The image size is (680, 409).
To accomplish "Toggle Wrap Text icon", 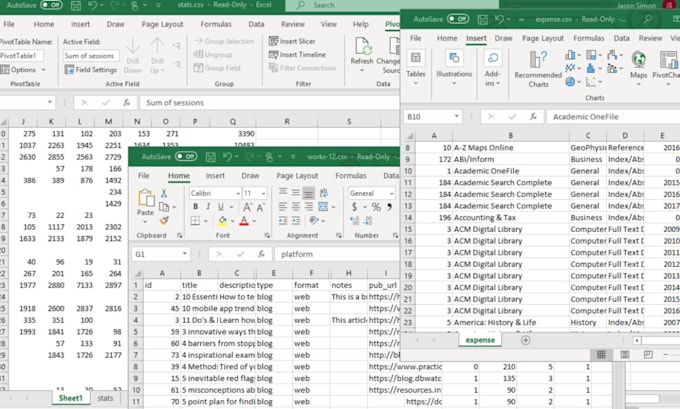I will pyautogui.click(x=324, y=193).
